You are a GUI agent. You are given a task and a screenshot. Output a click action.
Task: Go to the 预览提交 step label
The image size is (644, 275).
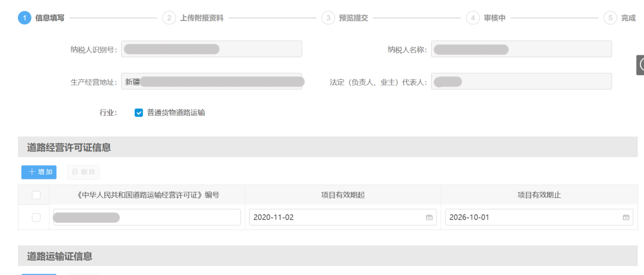354,18
